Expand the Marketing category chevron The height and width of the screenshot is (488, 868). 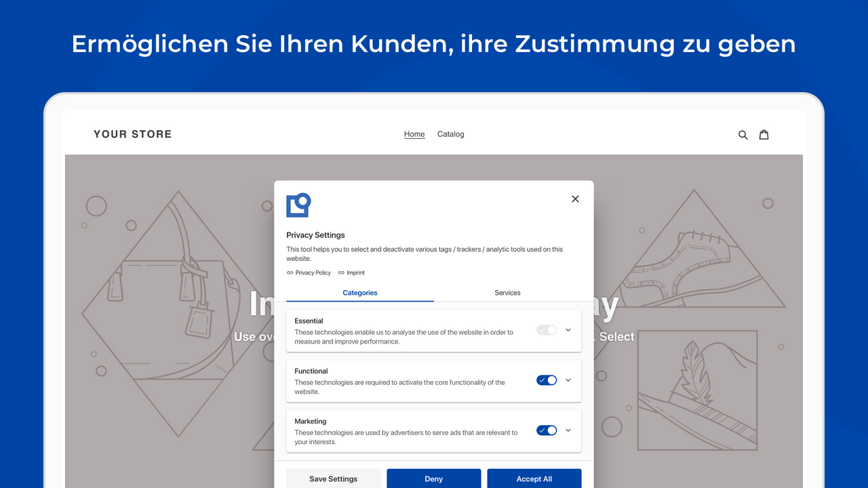click(568, 430)
